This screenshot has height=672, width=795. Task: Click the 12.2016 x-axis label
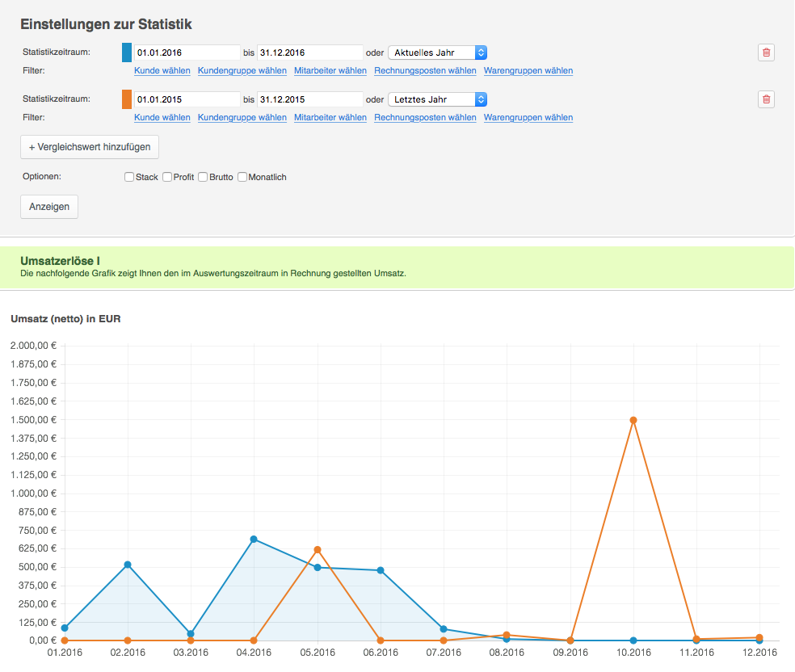tap(759, 653)
